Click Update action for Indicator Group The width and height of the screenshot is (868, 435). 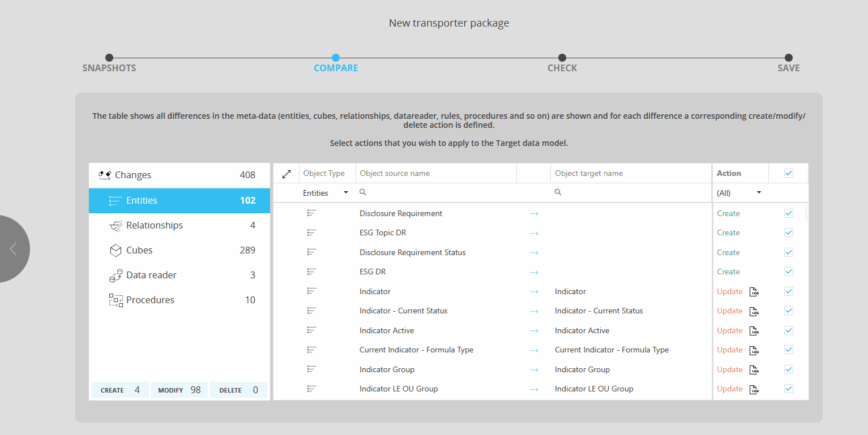(x=730, y=369)
